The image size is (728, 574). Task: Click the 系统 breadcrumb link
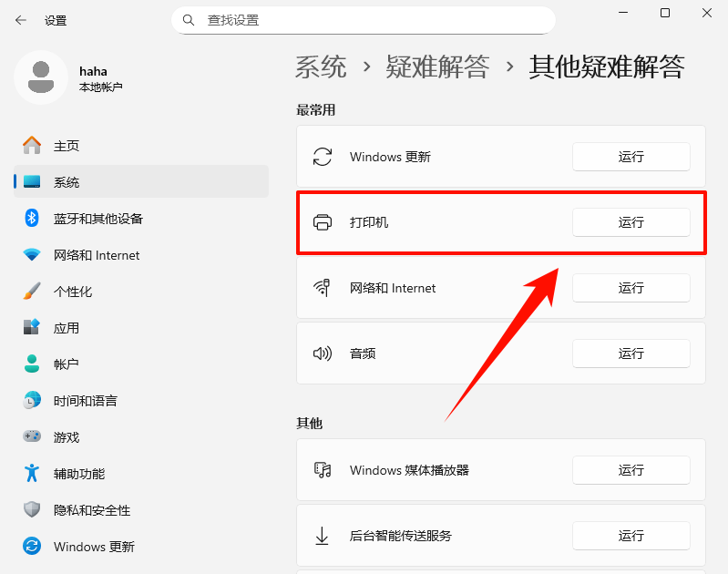click(x=321, y=67)
